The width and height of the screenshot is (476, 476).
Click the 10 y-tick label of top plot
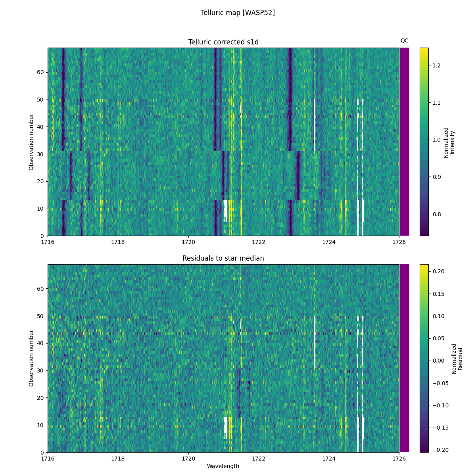coord(41,209)
